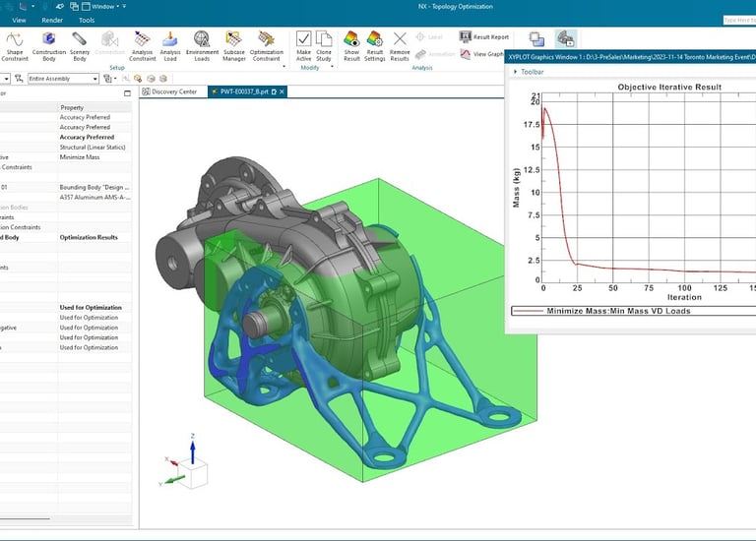Open the leftmost selection bar dropdown arrow

[6, 79]
